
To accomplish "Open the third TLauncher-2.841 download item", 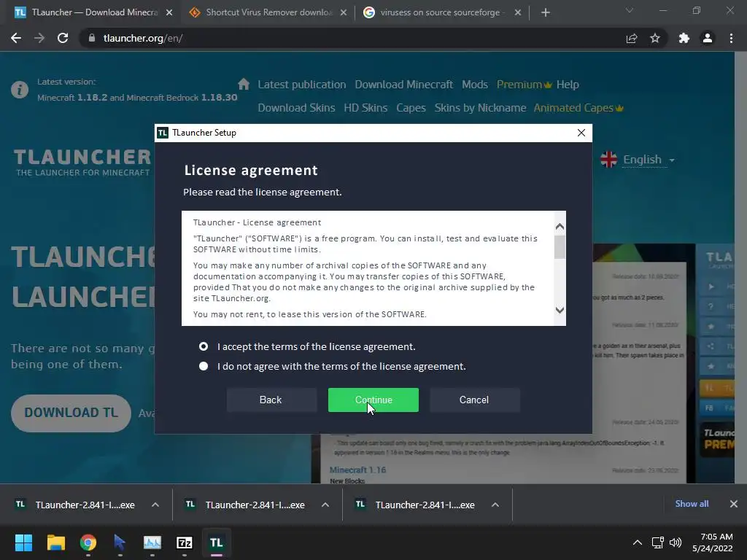I will click(x=416, y=505).
